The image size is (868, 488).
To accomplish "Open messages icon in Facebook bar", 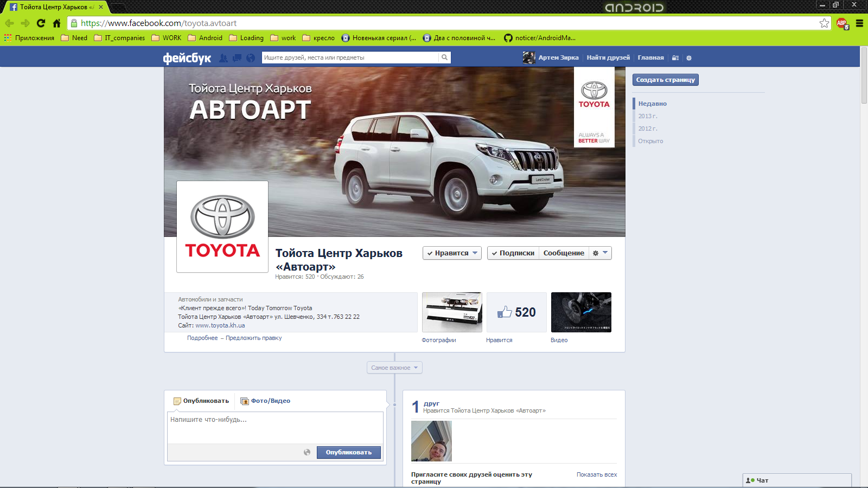I will (237, 58).
